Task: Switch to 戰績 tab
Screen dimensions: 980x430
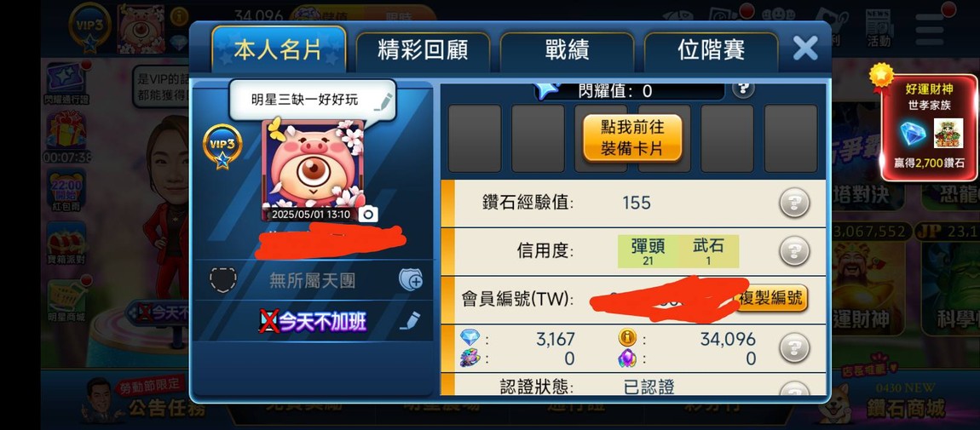Action: (x=566, y=50)
